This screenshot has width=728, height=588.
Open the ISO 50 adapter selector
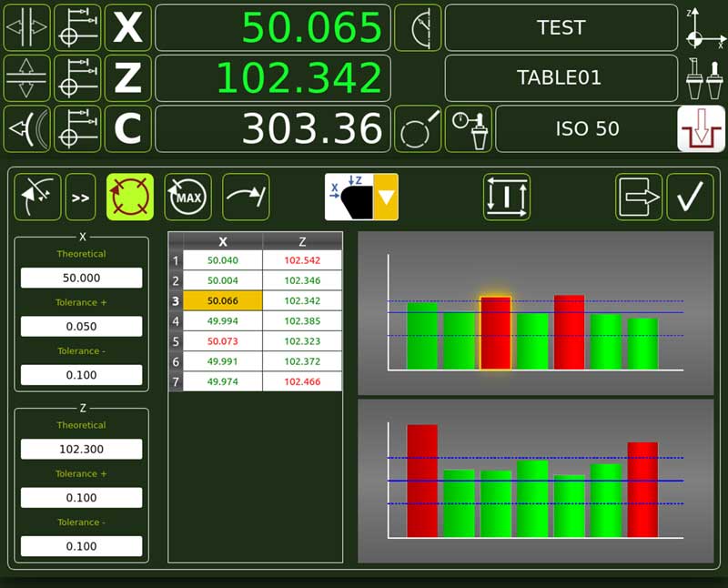click(585, 129)
